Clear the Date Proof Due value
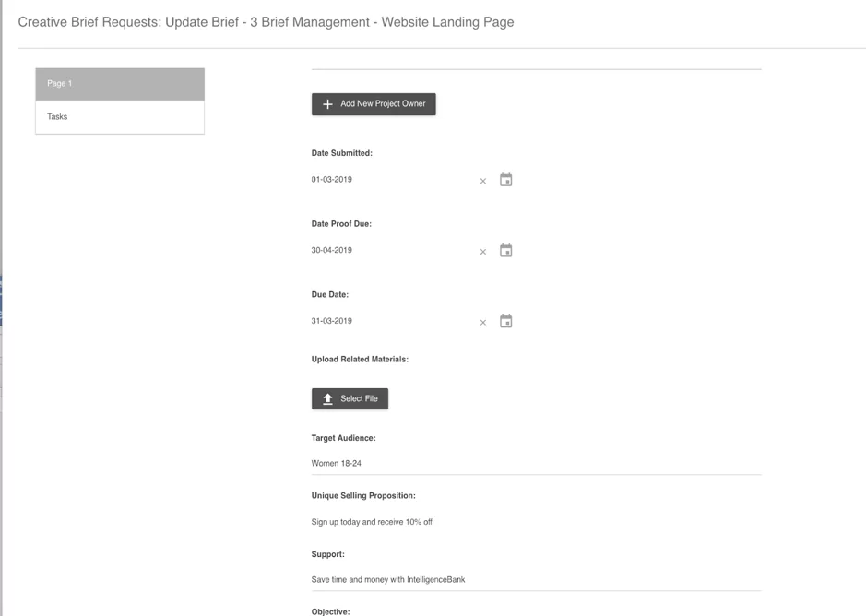866x616 pixels. tap(483, 252)
